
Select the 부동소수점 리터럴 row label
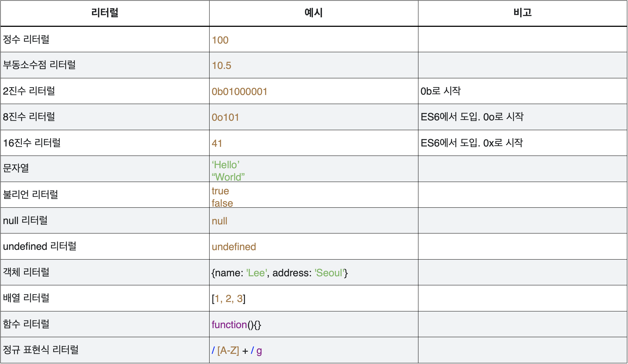[39, 65]
